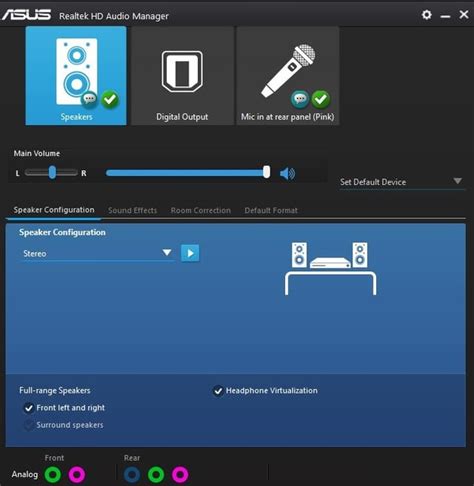Click the front pink analog jack

coord(77,474)
